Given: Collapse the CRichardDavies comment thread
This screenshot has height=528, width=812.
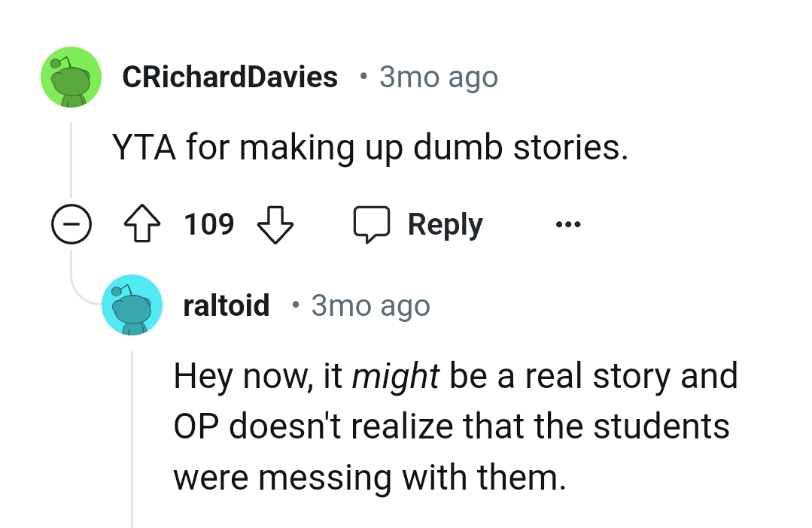Looking at the screenshot, I should coord(71,223).
